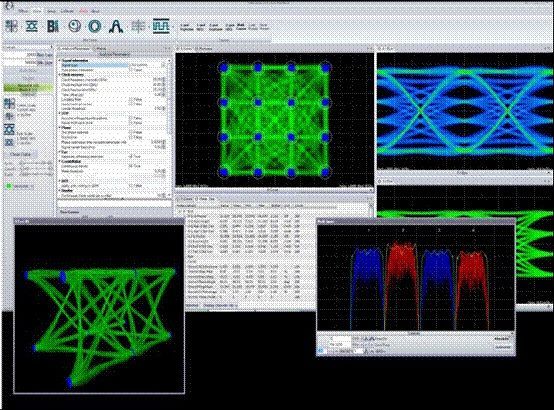554x410 pixels.
Task: Open the dropdown in the highlighted signal type row
Action: [163, 65]
